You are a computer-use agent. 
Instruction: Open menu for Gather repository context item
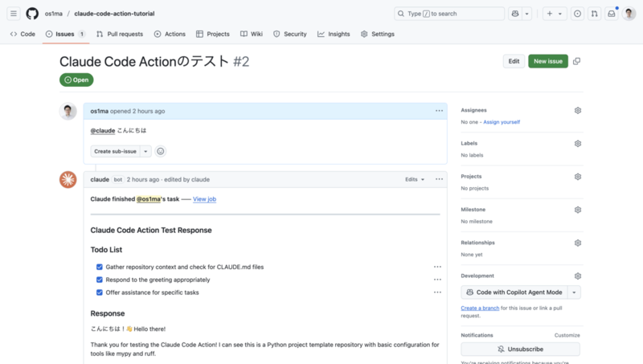(437, 267)
